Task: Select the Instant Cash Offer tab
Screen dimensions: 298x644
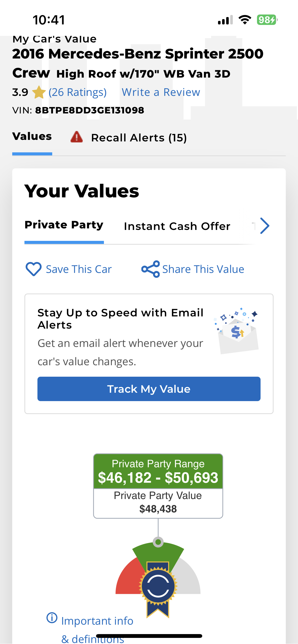Action: pyautogui.click(x=177, y=226)
